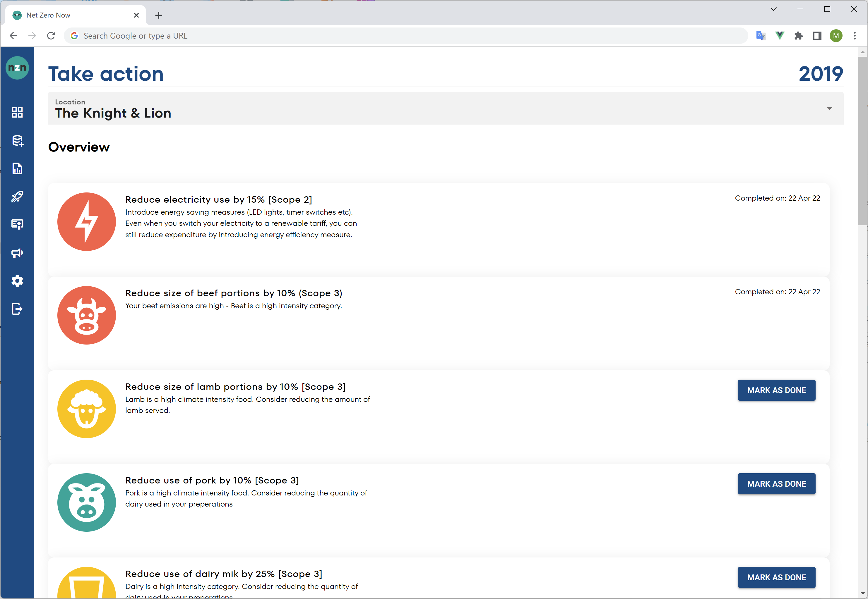
Task: Open the Chrome three-dot menu
Action: click(855, 36)
